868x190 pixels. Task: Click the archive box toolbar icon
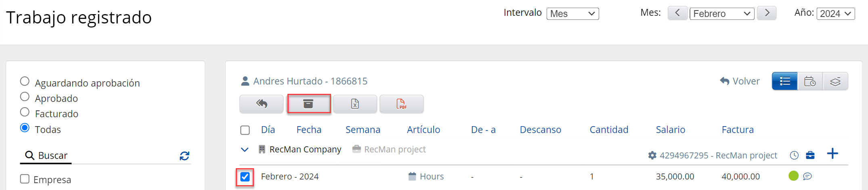tap(308, 104)
